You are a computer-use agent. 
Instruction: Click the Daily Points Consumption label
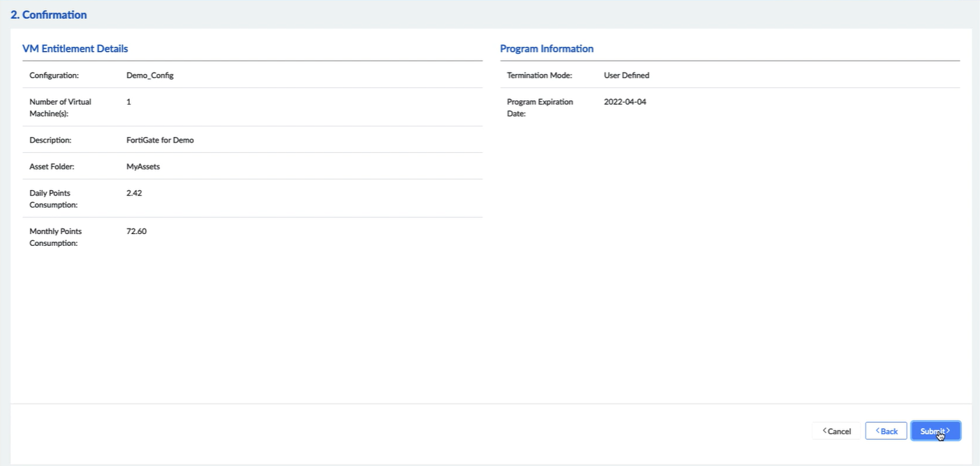tap(53, 199)
